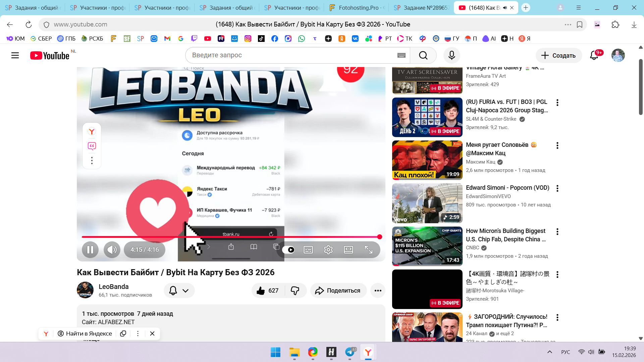Dislike the video with thumbs down
Viewport: 644px width, 362px height.
(295, 291)
